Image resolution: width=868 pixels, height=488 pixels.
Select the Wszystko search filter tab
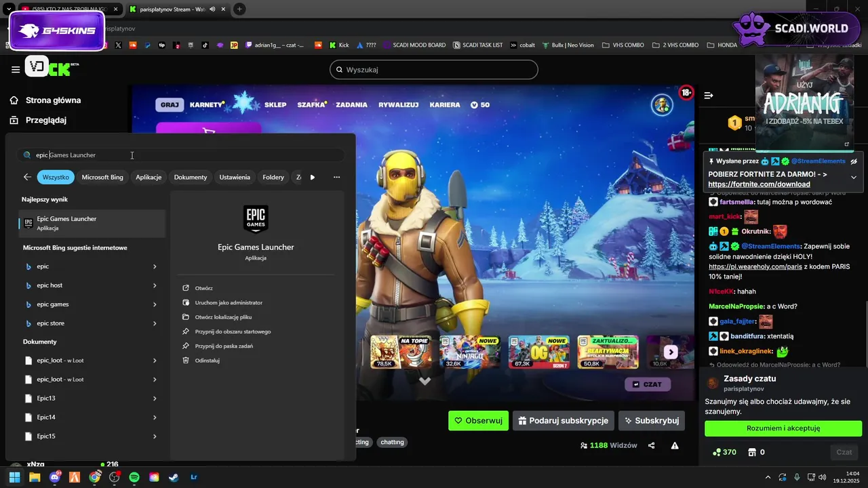(56, 177)
